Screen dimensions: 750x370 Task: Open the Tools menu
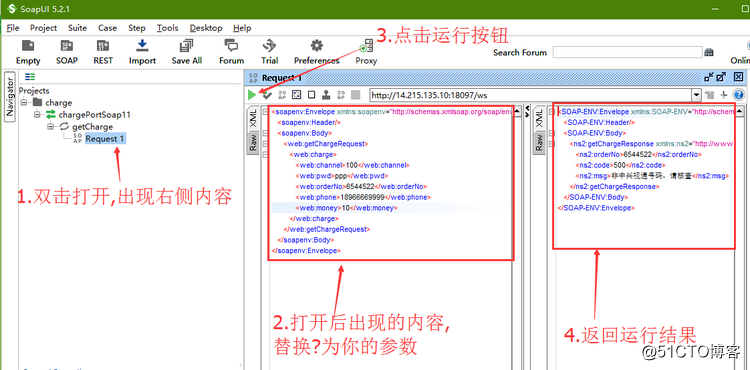point(167,28)
